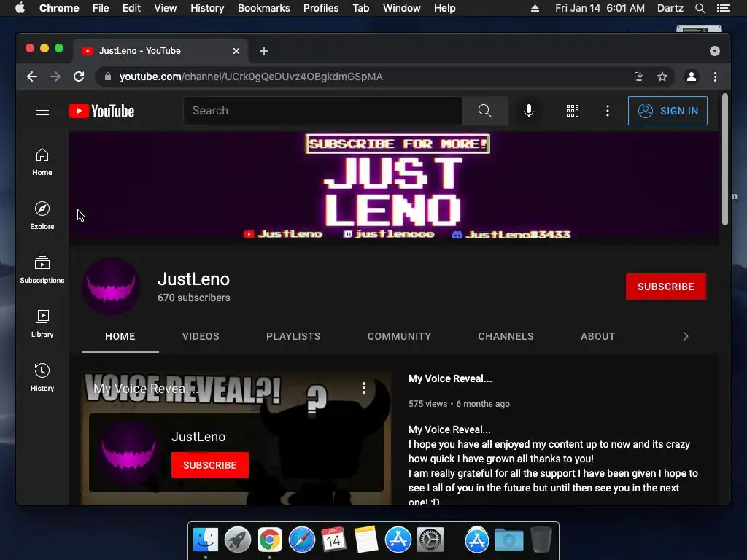Open the My Voice Reveal... video title link

(450, 378)
